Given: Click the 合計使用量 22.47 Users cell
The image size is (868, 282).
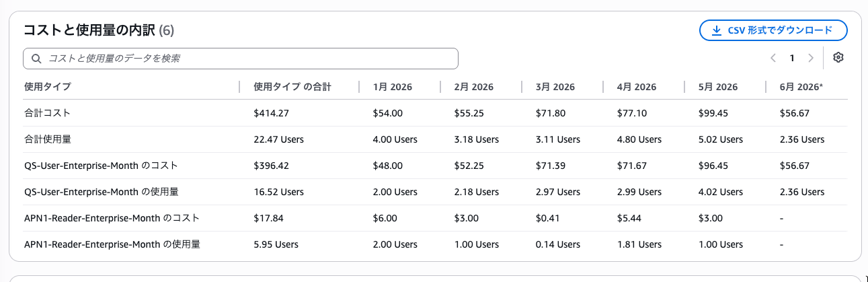Looking at the screenshot, I should 279,139.
